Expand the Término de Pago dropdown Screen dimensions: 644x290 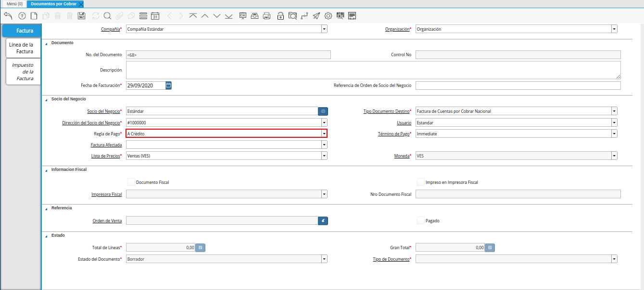(x=614, y=133)
